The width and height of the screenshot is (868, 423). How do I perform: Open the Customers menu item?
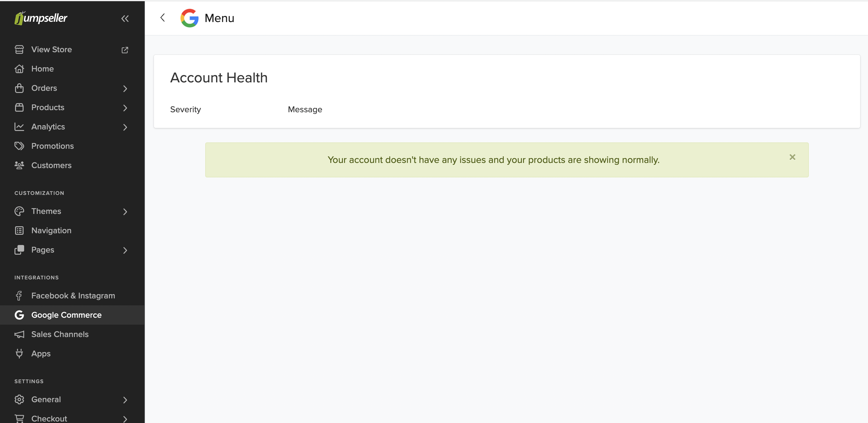(51, 165)
